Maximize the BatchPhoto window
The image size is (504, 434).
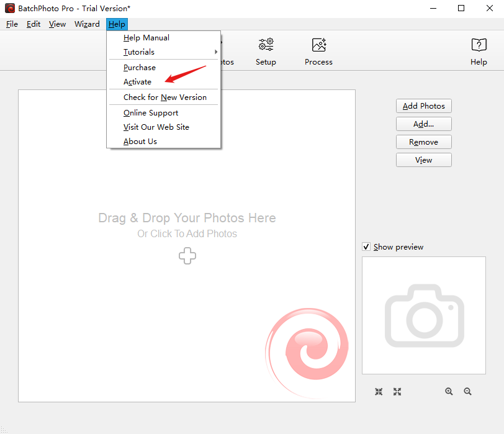coord(461,8)
